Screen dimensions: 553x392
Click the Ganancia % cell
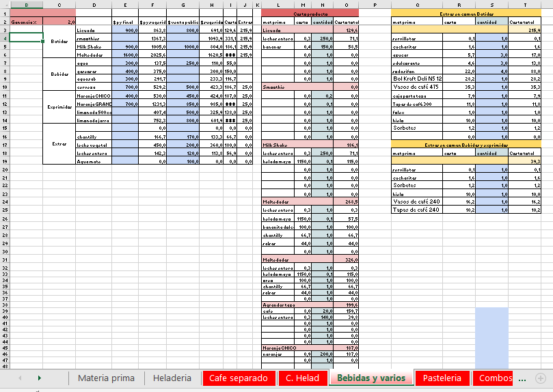click(x=27, y=22)
